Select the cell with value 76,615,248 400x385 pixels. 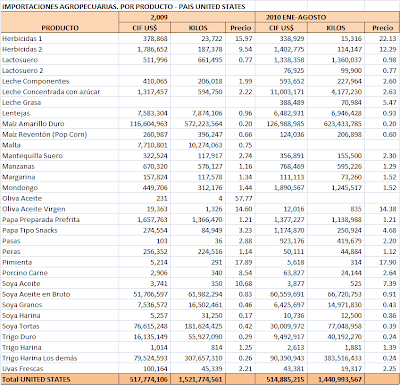click(x=145, y=326)
